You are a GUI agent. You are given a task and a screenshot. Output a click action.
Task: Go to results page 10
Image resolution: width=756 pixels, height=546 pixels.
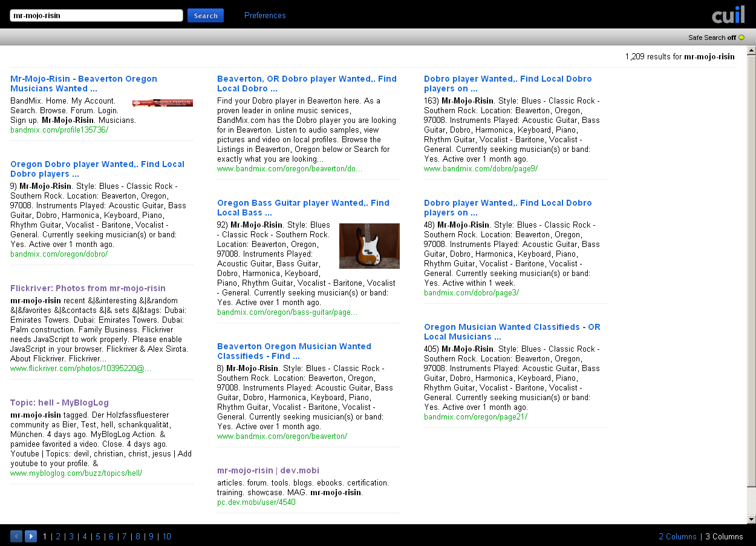[166, 536]
